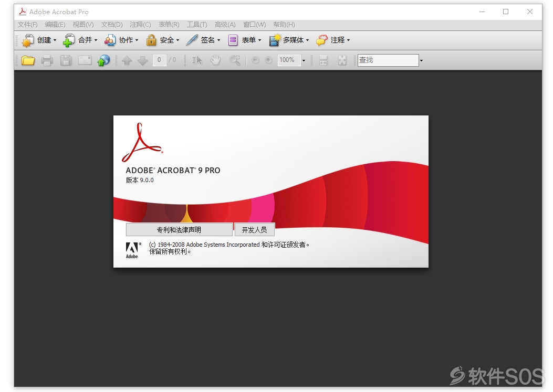Click the Fit one full page icon
The image size is (553, 392).
pos(342,60)
